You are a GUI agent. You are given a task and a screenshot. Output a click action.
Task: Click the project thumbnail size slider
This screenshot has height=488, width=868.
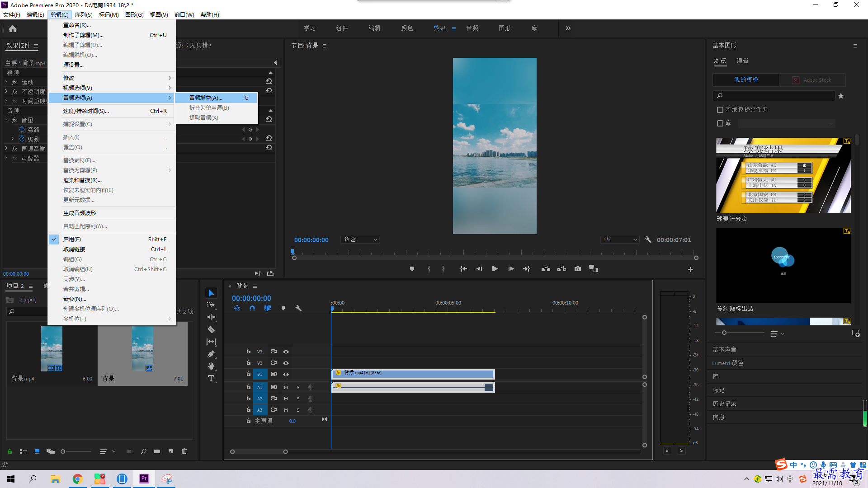tap(76, 451)
